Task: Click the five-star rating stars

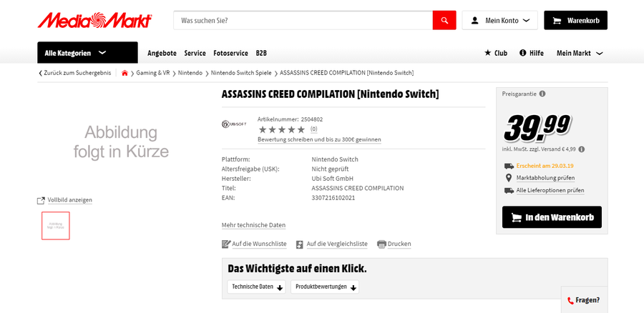Action: [x=281, y=129]
